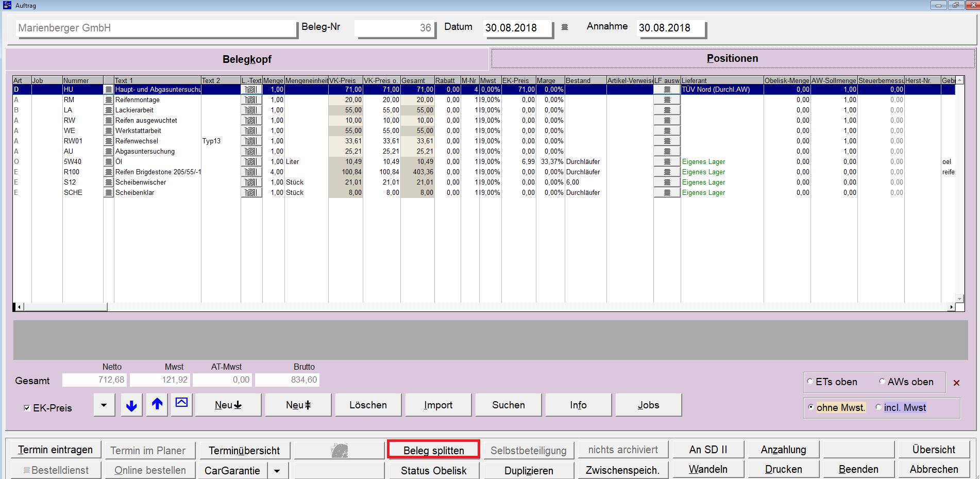Open L-Text icon in Reifen ausgewuchtet row

[251, 121]
